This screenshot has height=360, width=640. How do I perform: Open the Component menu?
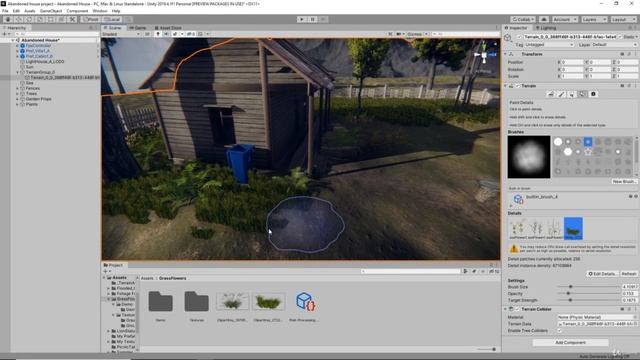click(77, 11)
